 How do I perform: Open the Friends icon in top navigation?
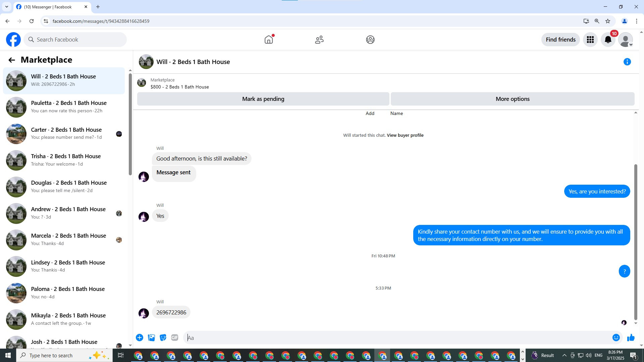[x=319, y=40]
